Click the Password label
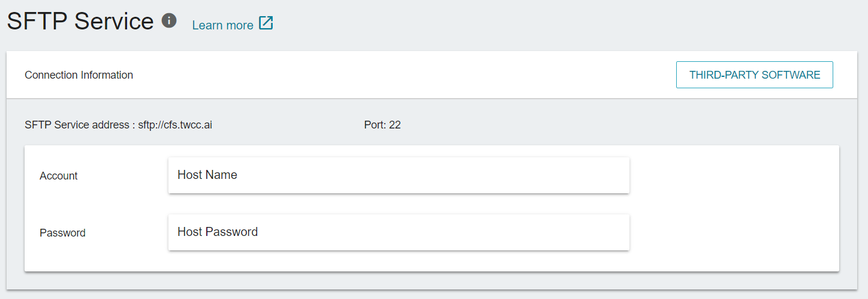The height and width of the screenshot is (299, 868). 62,233
